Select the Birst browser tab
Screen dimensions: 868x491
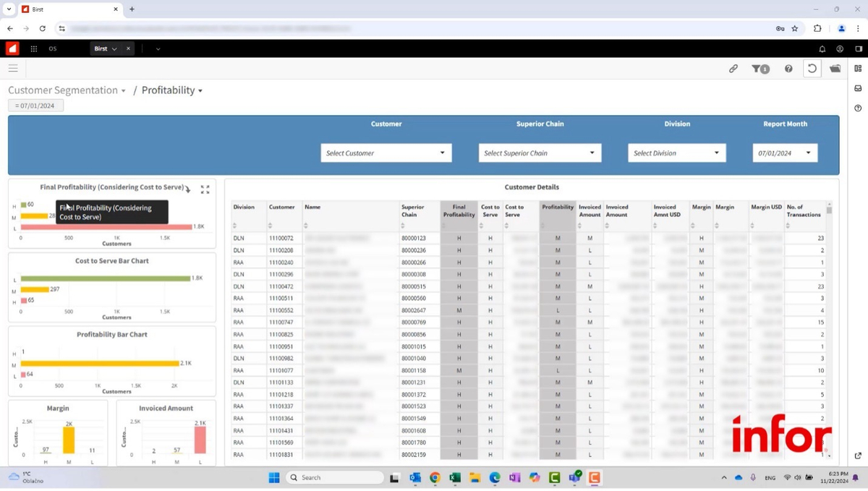click(x=69, y=9)
